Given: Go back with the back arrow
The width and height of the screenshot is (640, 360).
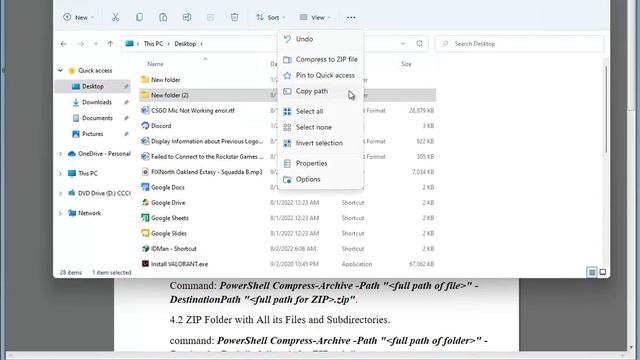Looking at the screenshot, I should coord(63,44).
